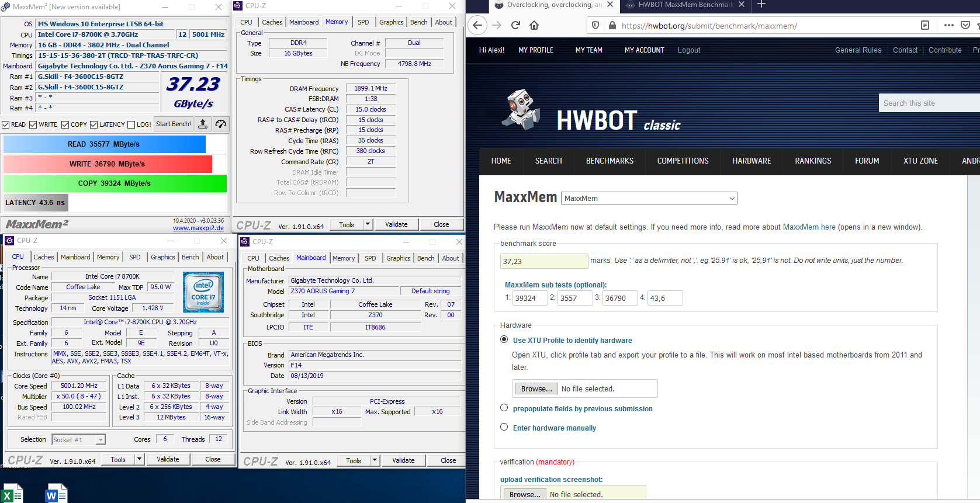Click Firefox home icon
Viewport: 980px width, 503px height.
pos(534,25)
